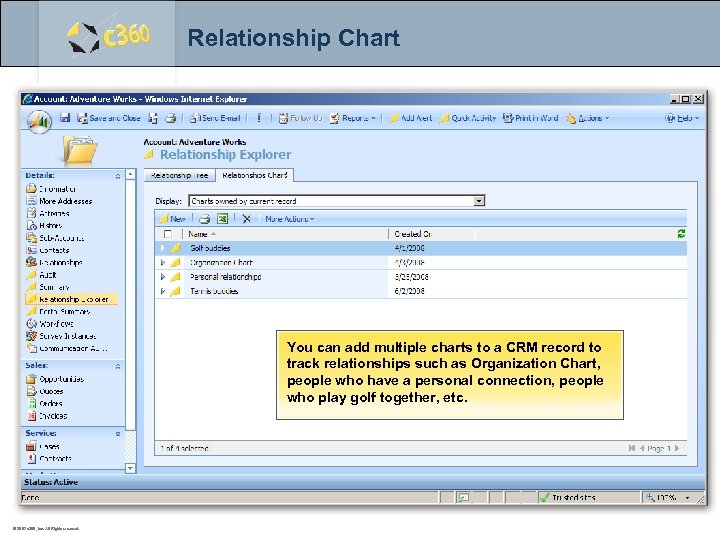The image size is (720, 540).
Task: Open More Addresses in sidebar
Action: point(59,201)
